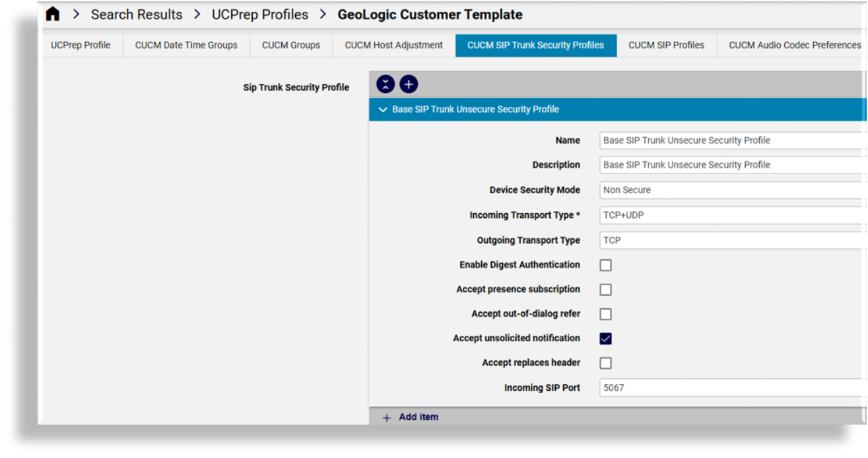Check the Accept out-of-dialog refer box
Viewport: 868px width, 458px height.
605,314
